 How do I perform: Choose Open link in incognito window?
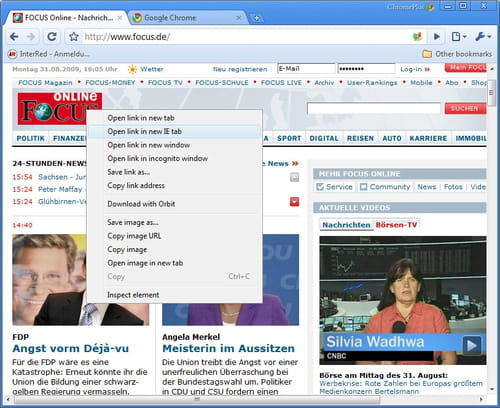(174, 159)
